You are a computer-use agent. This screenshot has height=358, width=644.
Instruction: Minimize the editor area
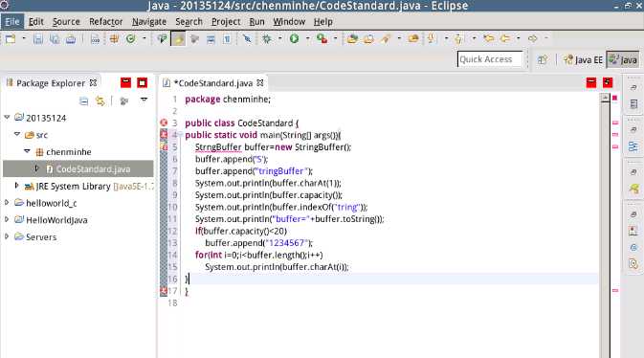pyautogui.click(x=591, y=83)
